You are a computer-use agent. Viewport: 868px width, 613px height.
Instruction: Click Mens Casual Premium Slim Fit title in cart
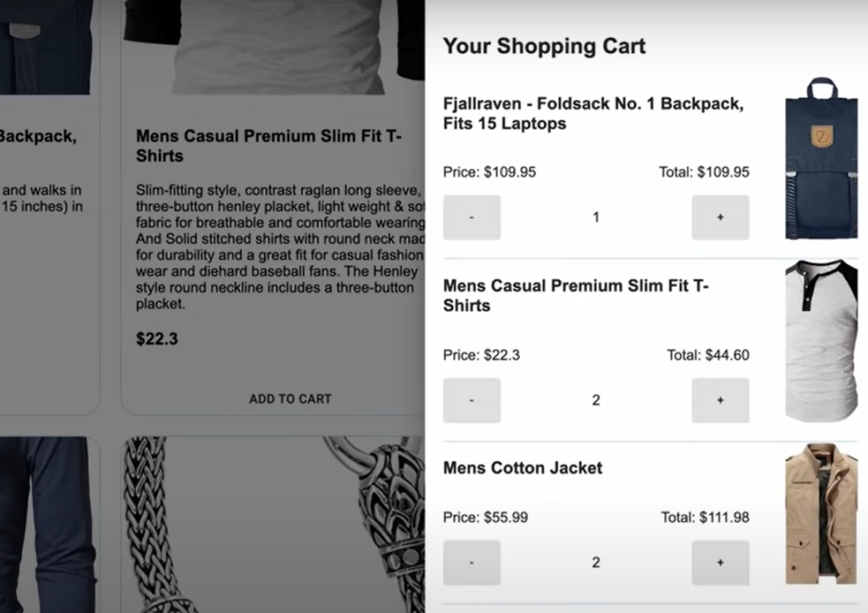[x=576, y=296]
